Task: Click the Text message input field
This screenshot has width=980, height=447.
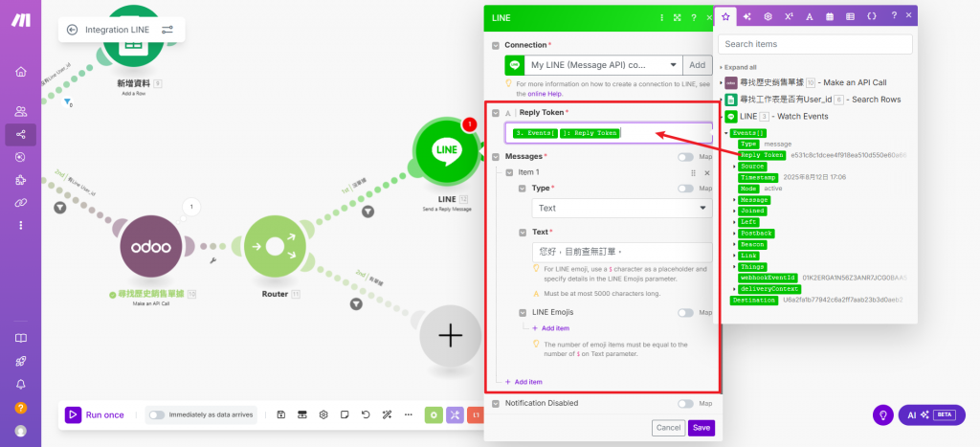Action: pyautogui.click(x=622, y=252)
